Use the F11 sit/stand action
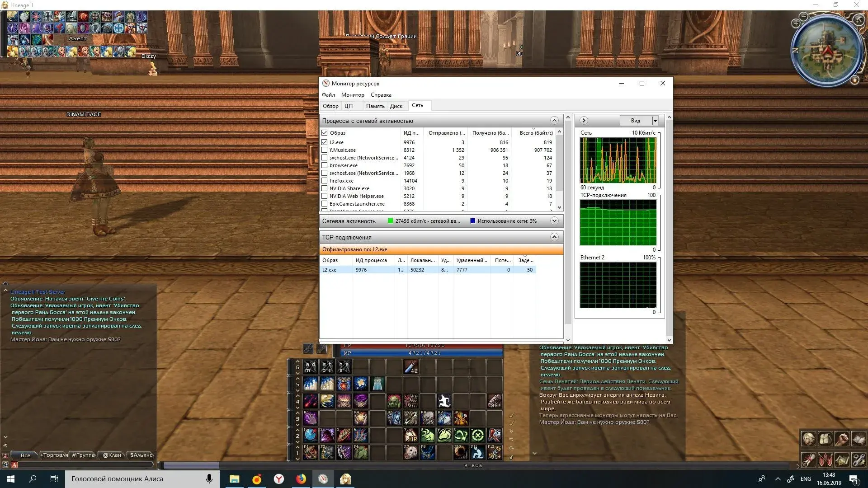Screen dimensions: 868x488 [477, 452]
